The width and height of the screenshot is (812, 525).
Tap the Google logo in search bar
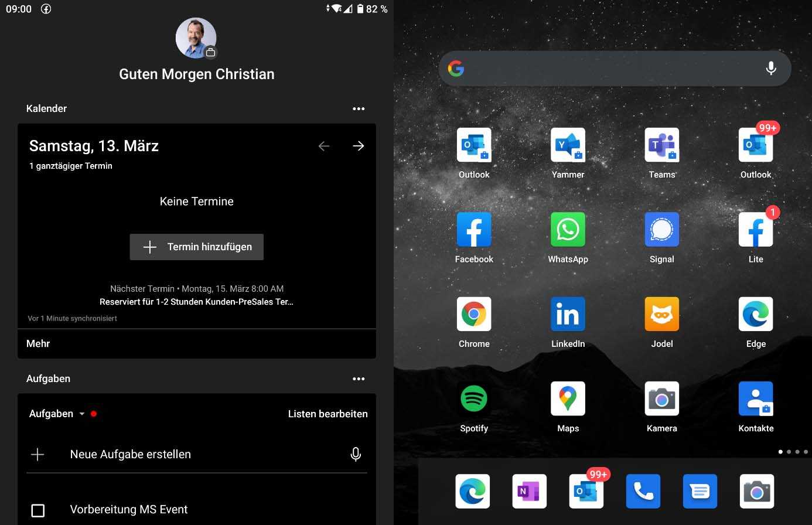click(x=456, y=69)
